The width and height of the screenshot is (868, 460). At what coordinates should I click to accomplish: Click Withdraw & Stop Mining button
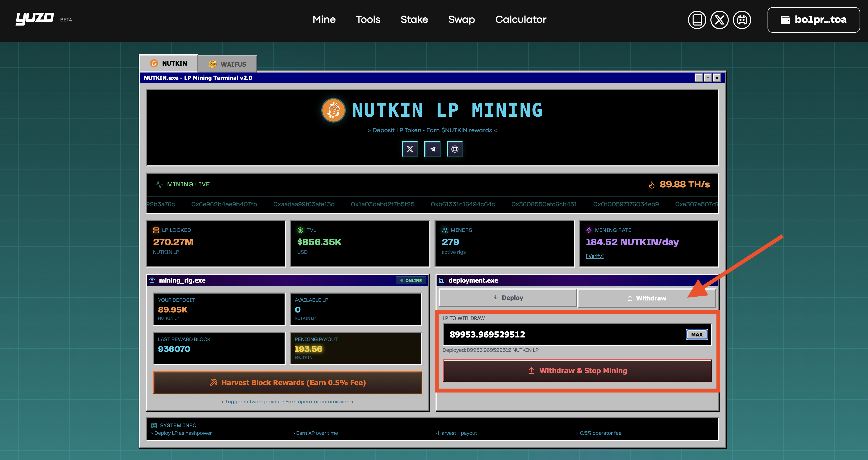coord(577,371)
